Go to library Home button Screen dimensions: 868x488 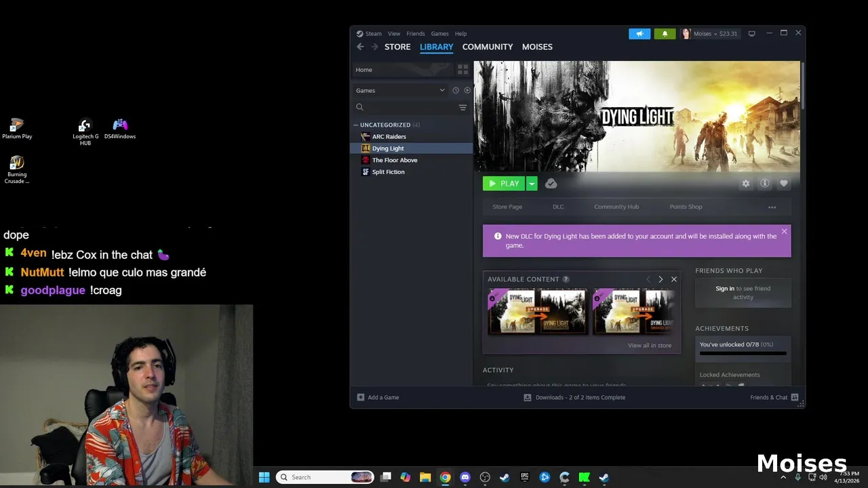tap(401, 69)
